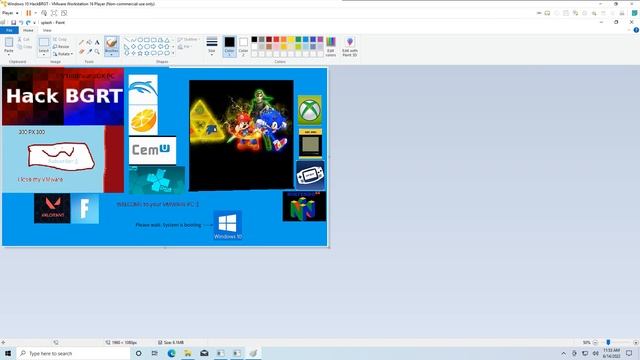
Task: Click VMware Send Ctrl+Alt+Del icon
Action: (44, 13)
